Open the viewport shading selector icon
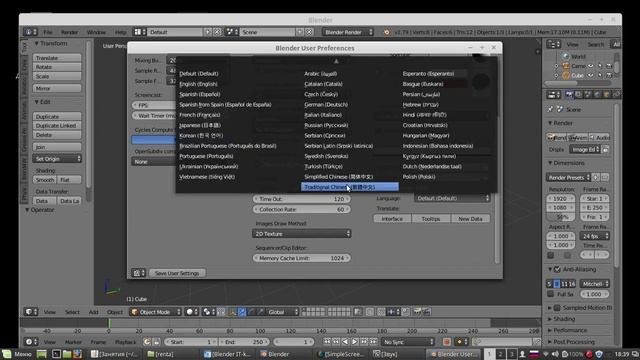 192,312
